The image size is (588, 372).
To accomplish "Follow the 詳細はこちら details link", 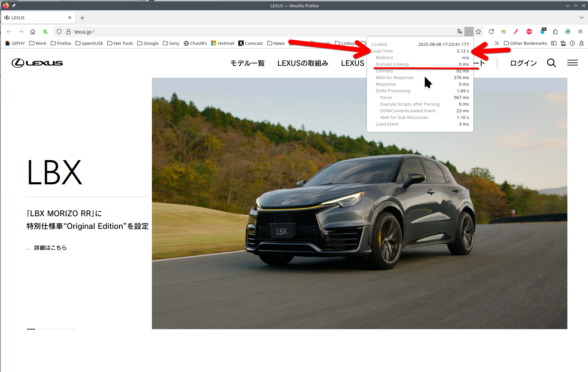I will pos(50,248).
